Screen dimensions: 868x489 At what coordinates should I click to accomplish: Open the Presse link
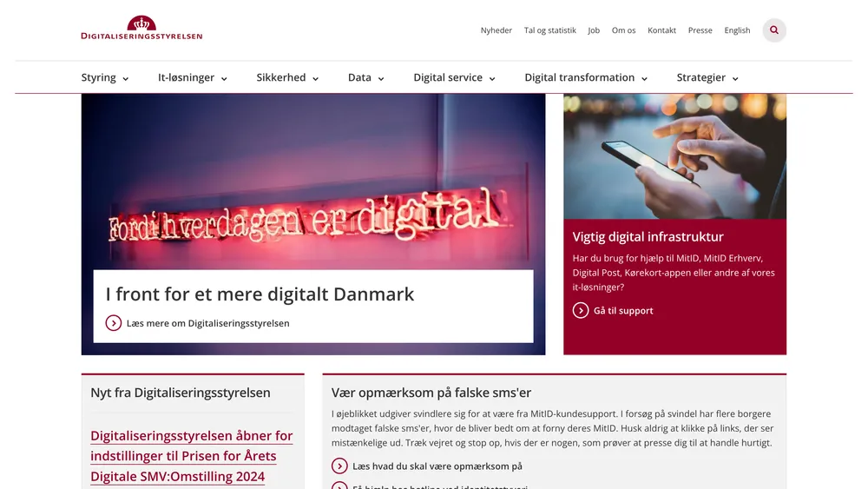click(x=700, y=30)
